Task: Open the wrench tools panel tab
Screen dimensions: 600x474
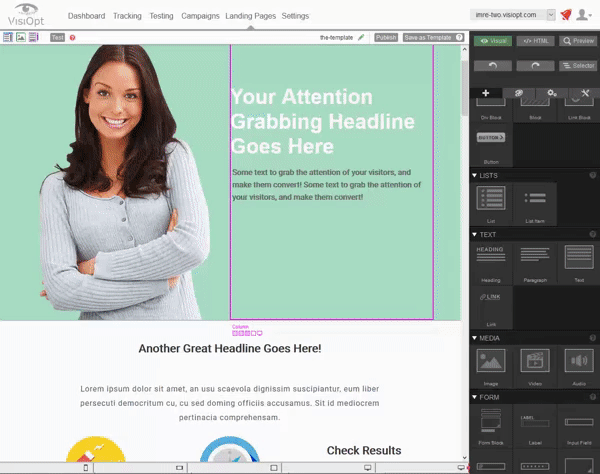Action: 584,93
